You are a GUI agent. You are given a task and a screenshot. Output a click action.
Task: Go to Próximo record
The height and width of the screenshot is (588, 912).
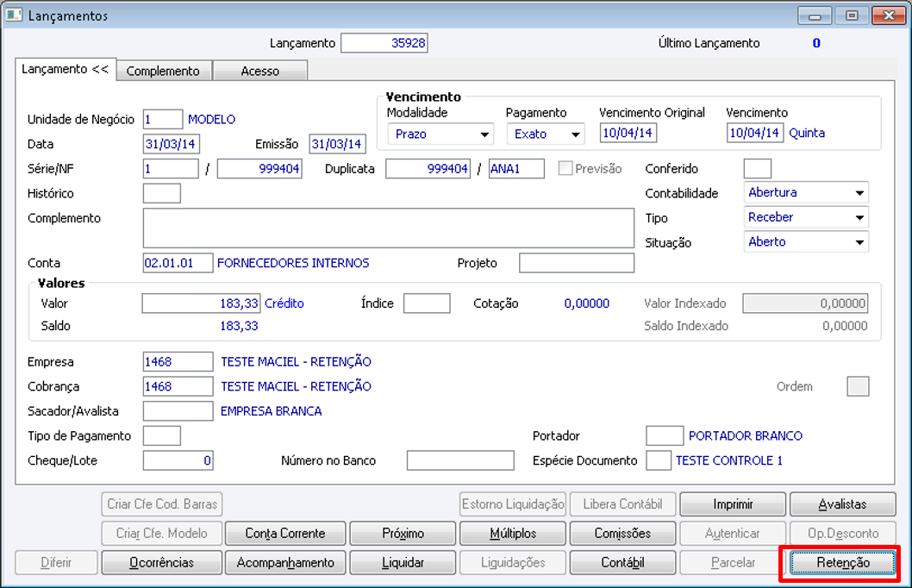point(403,534)
